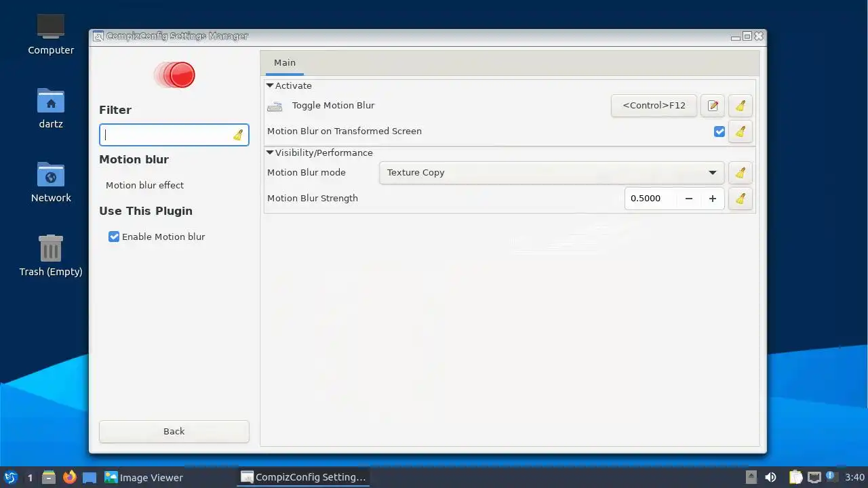Viewport: 868px width, 488px height.
Task: Click the Motion blur effect description
Action: 144,185
